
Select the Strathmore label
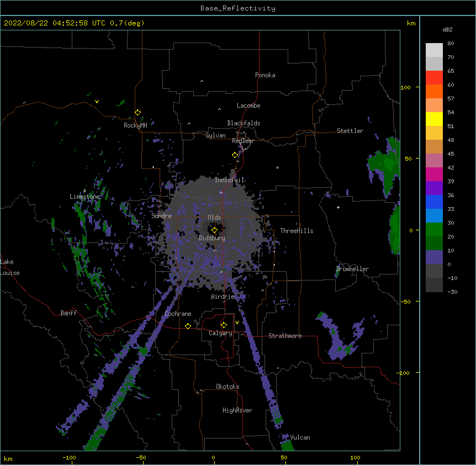pyautogui.click(x=285, y=336)
